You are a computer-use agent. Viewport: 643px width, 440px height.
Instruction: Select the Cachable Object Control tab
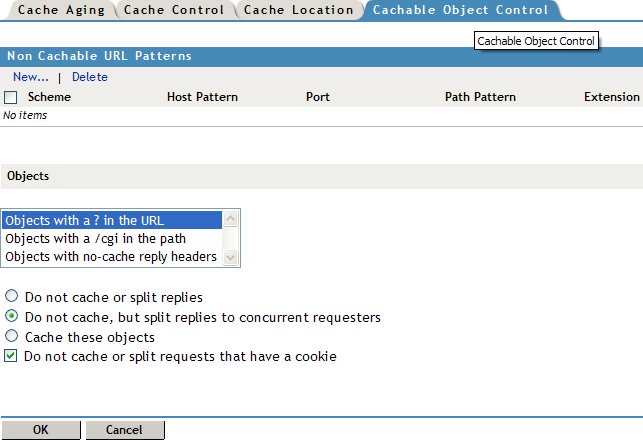point(460,10)
